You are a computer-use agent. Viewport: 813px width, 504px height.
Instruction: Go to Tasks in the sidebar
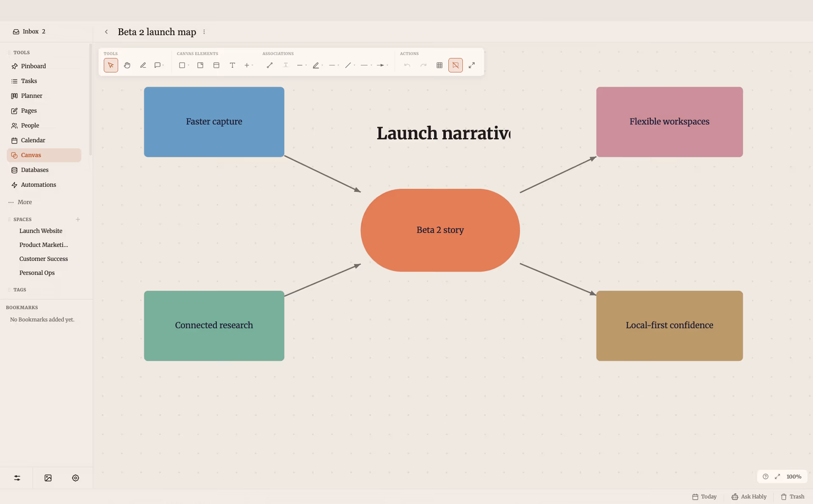[44, 81]
